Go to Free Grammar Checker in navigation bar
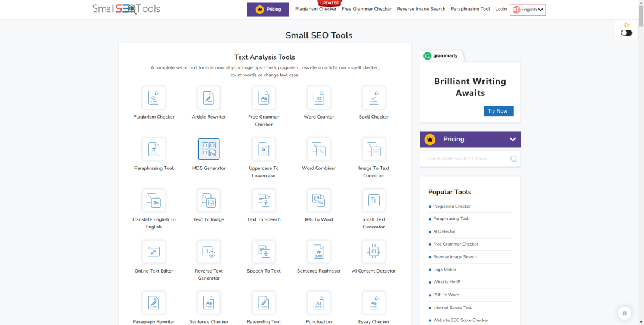The height and width of the screenshot is (325, 644). (x=367, y=9)
